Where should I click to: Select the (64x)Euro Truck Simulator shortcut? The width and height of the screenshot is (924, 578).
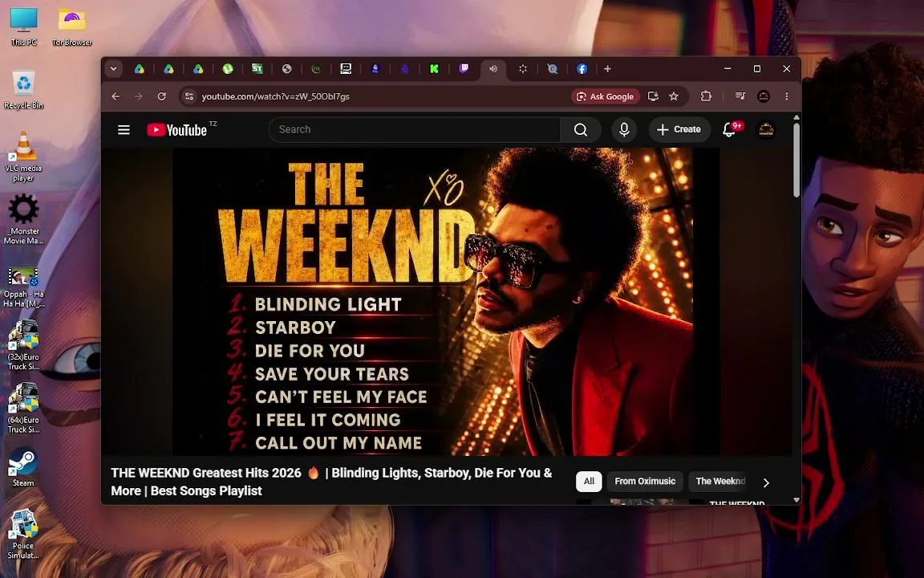(23, 408)
